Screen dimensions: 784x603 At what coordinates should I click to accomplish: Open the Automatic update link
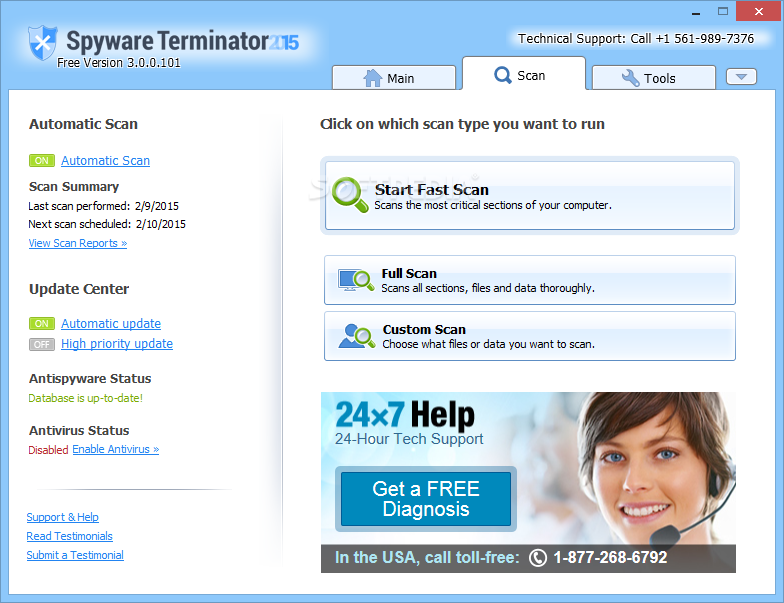pyautogui.click(x=111, y=324)
